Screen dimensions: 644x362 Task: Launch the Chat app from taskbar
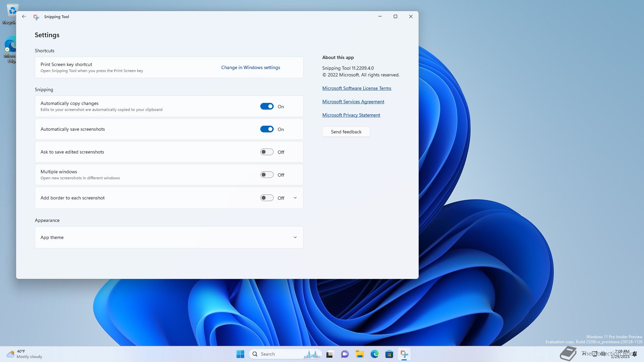coord(345,354)
